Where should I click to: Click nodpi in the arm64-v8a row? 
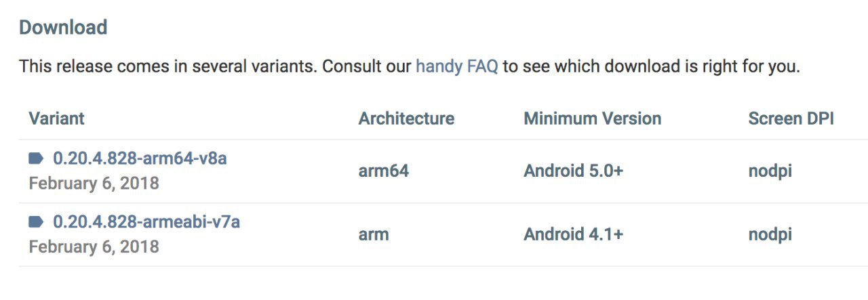pyautogui.click(x=770, y=171)
